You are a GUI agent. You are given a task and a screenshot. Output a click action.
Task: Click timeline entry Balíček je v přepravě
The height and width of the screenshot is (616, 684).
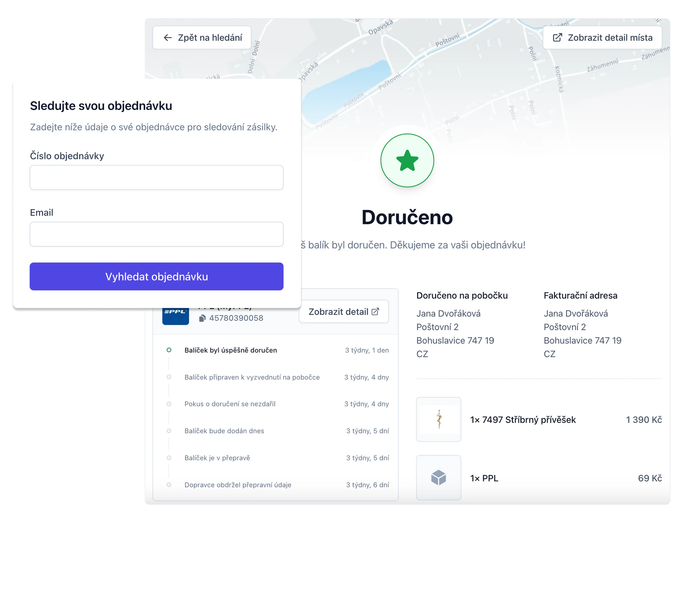[217, 458]
